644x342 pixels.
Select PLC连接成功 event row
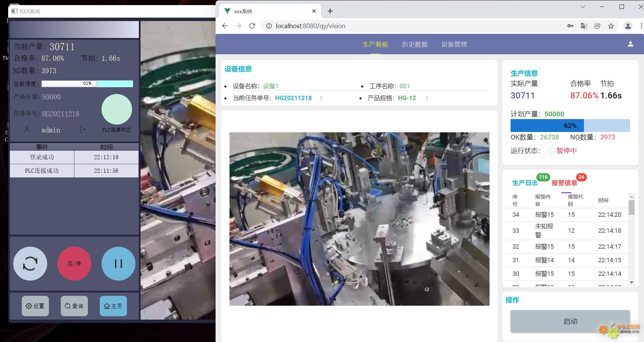coord(74,171)
